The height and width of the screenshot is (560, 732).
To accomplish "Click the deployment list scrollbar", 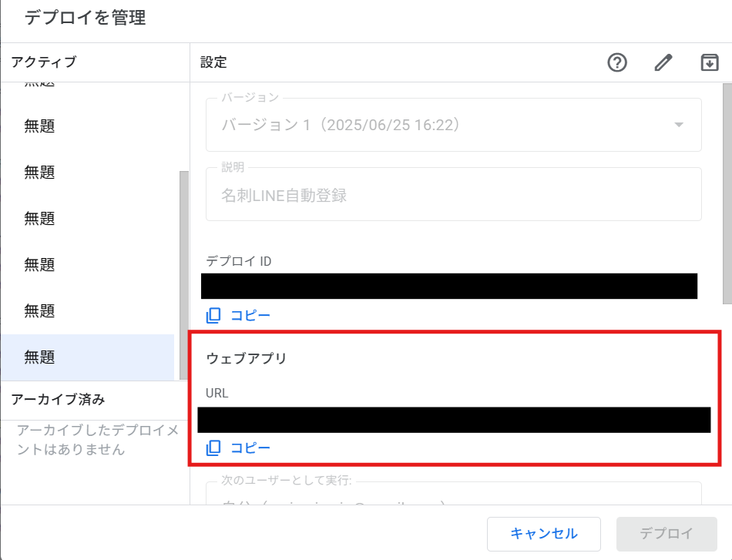I will (x=184, y=275).
